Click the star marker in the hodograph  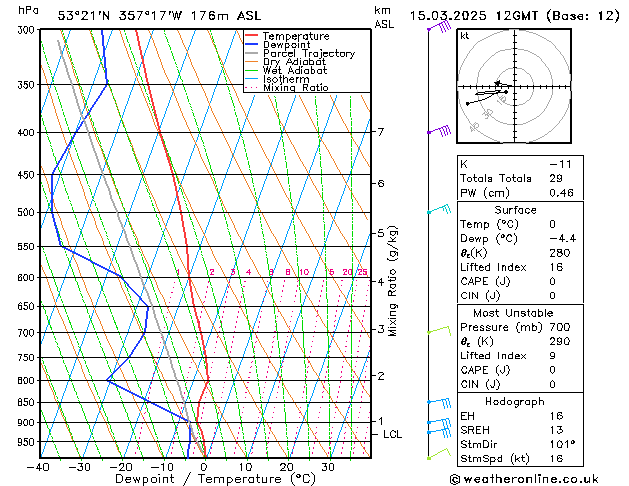pyautogui.click(x=497, y=83)
